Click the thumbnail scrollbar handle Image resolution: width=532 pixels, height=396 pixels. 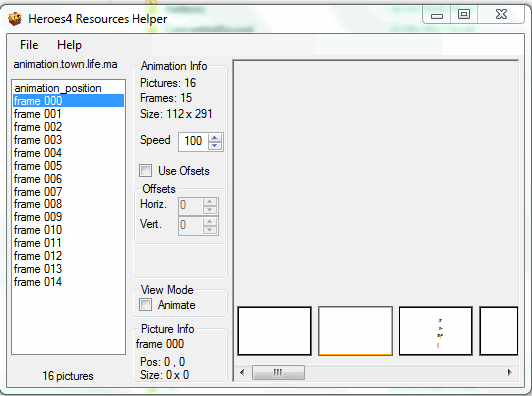coord(278,373)
